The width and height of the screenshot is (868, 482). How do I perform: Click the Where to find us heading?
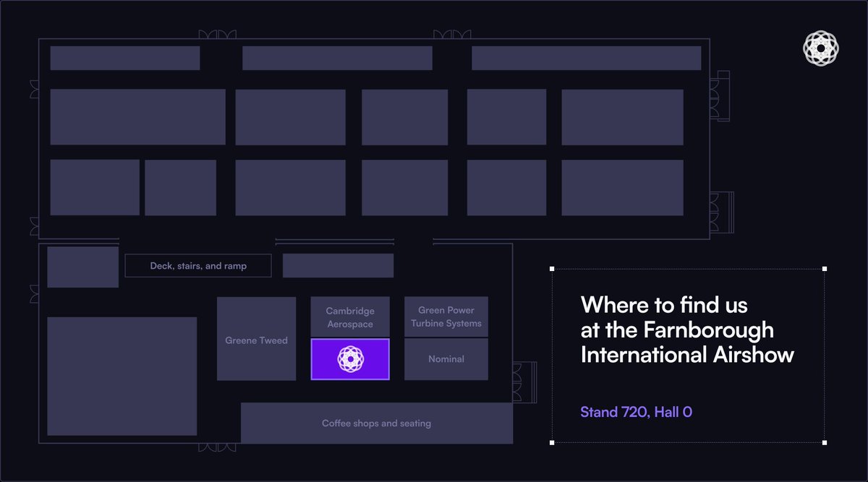click(687, 329)
